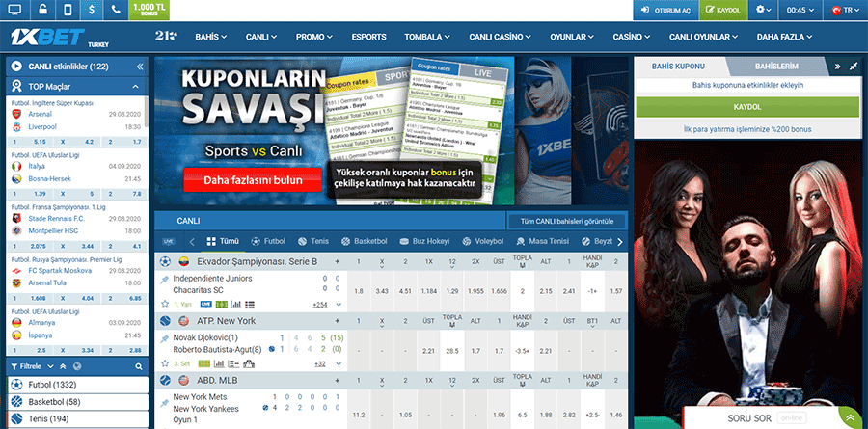Click Daha fazlasını bulun red button
This screenshot has width=868, height=429.
253,180
